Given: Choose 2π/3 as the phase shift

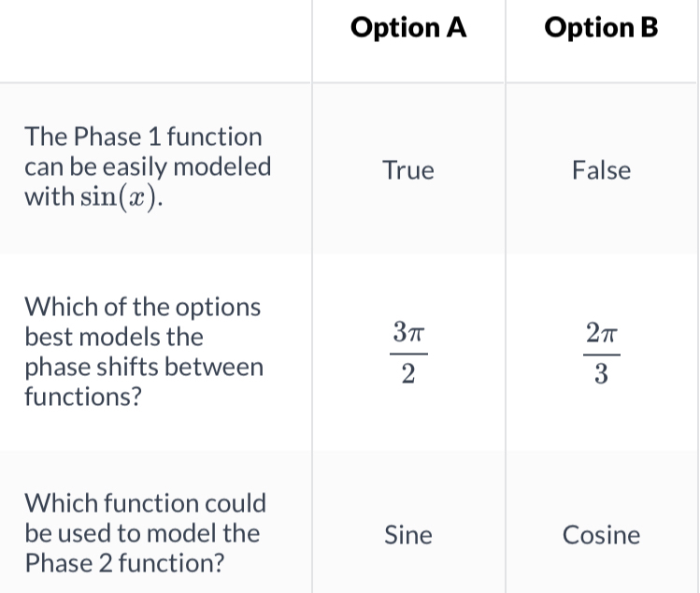Looking at the screenshot, I should click(x=601, y=353).
